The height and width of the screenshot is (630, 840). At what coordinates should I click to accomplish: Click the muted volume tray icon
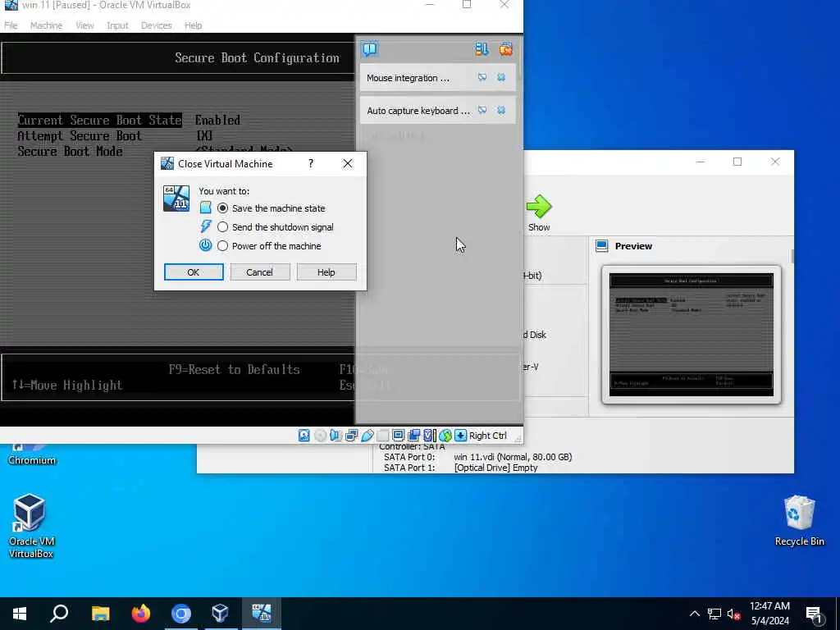[x=734, y=614]
